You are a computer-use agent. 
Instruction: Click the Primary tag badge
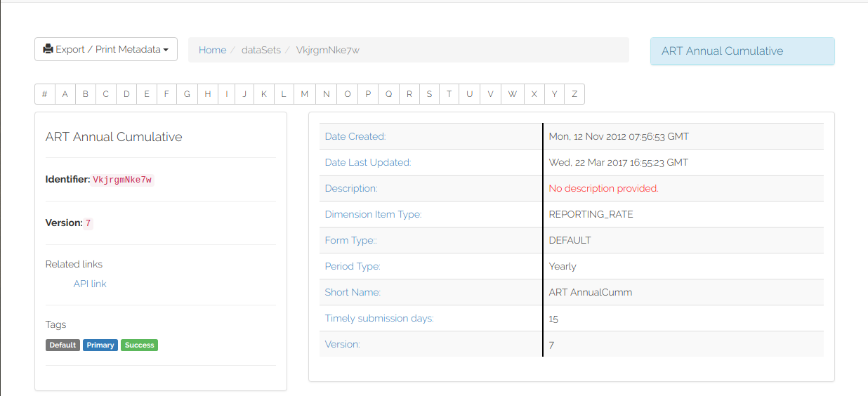[x=100, y=345]
